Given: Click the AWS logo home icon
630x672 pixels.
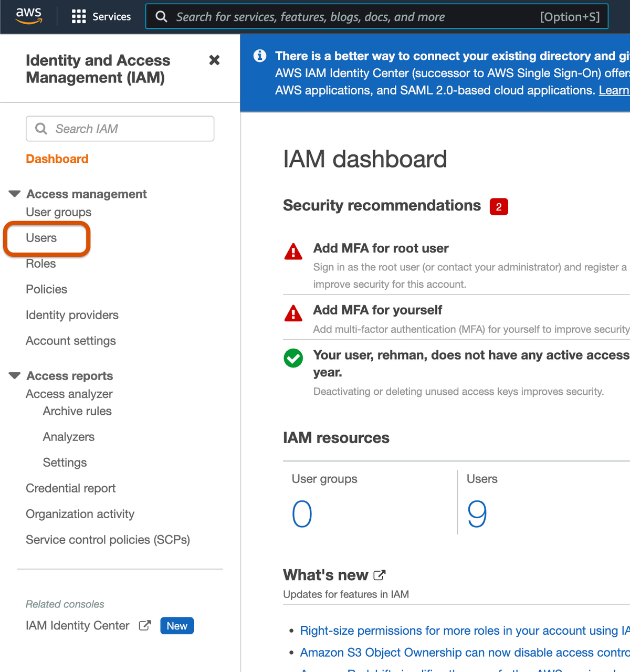Looking at the screenshot, I should point(29,16).
